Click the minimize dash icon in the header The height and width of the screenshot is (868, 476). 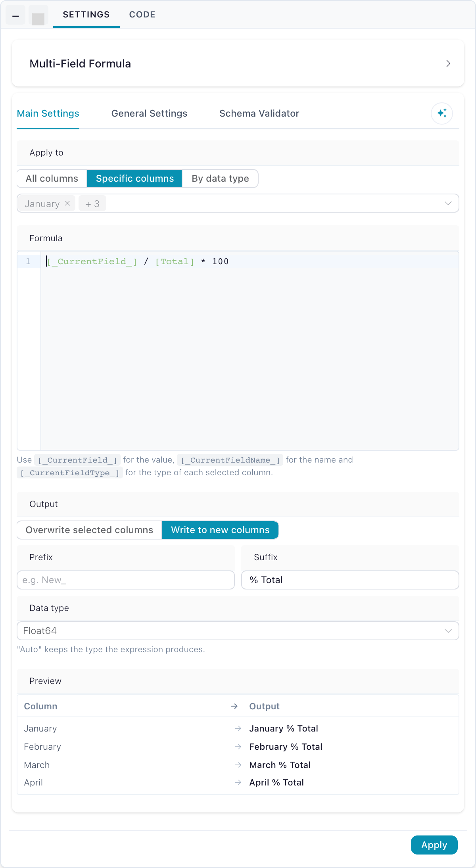coord(15,15)
